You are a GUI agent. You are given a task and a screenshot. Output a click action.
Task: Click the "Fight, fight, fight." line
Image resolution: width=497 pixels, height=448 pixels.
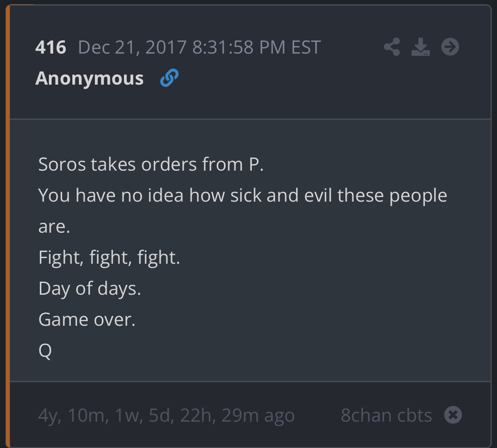[x=109, y=257]
